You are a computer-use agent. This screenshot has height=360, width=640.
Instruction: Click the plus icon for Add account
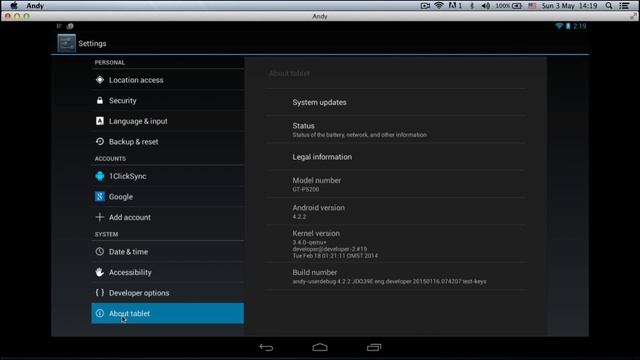(100, 217)
